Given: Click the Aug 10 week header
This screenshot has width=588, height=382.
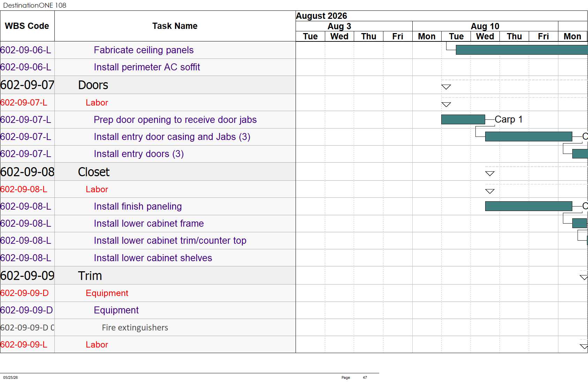Looking at the screenshot, I should coord(485,26).
